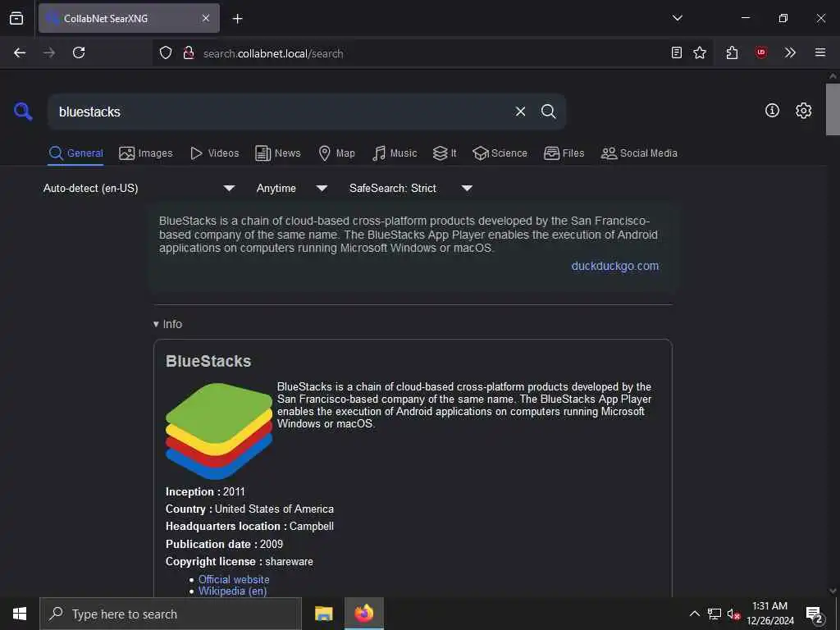Viewport: 840px width, 630px height.
Task: Go back to previous page
Action: tap(20, 52)
